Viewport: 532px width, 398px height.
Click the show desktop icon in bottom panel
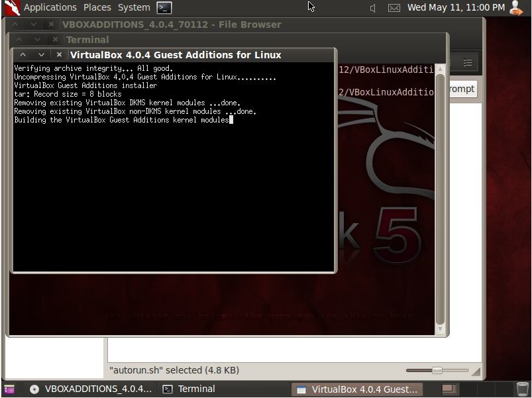click(x=9, y=389)
